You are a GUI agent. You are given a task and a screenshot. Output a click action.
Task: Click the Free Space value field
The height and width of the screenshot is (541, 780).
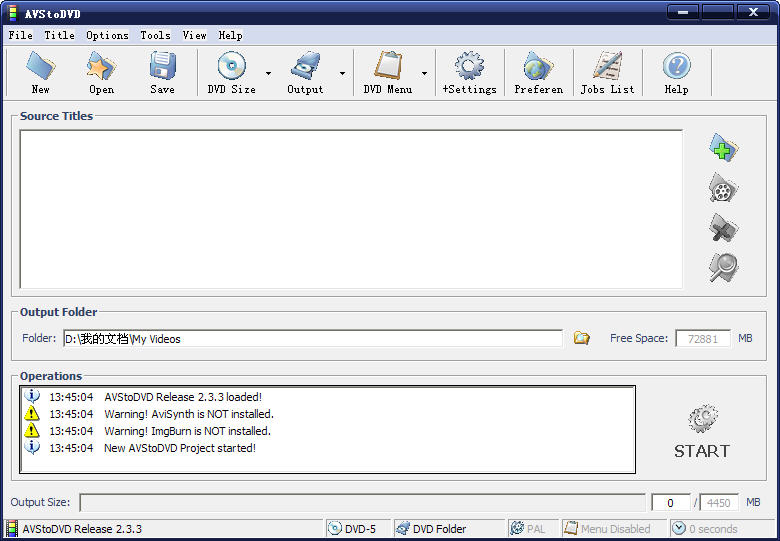click(x=703, y=339)
